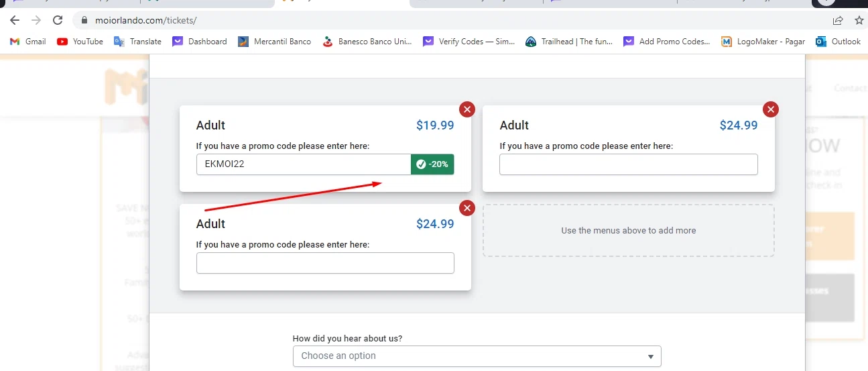Image resolution: width=868 pixels, height=371 pixels.
Task: Open the Dashboard bookmark
Action: coord(200,42)
